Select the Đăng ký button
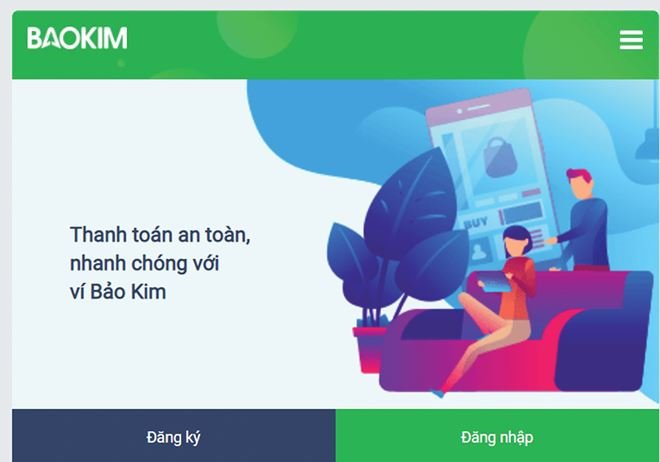The height and width of the screenshot is (462, 660). point(173,435)
